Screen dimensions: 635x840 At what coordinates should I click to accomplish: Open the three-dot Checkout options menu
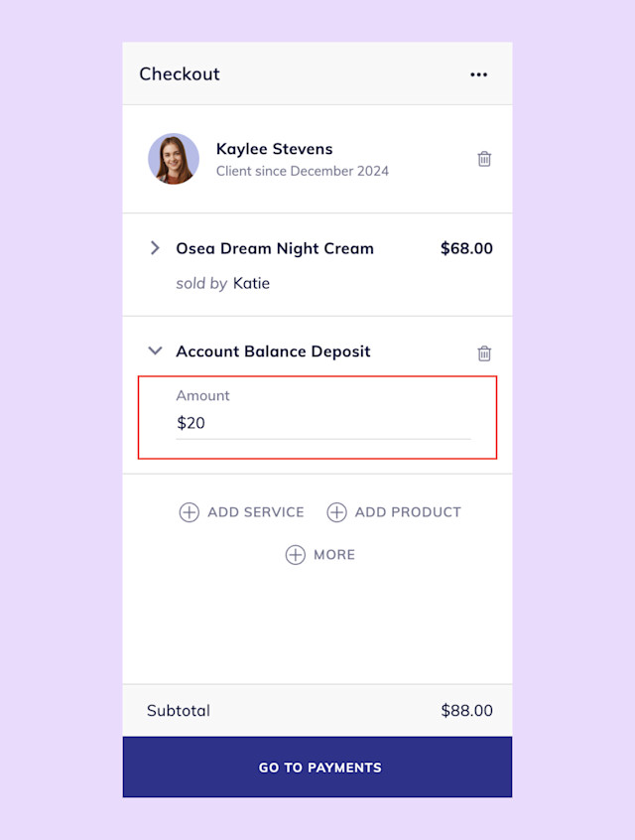[478, 74]
